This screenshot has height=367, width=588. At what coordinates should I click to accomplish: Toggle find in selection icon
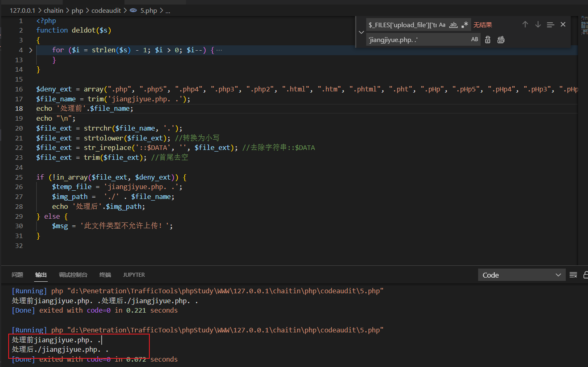[551, 25]
